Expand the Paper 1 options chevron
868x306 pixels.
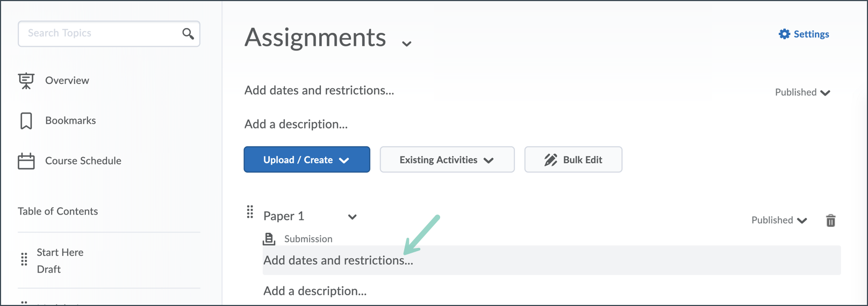(x=352, y=217)
